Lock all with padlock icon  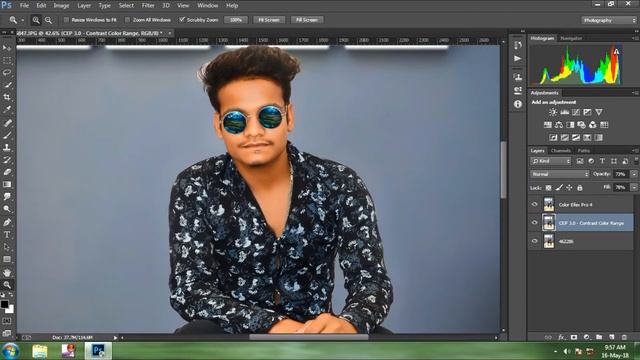[x=580, y=188]
